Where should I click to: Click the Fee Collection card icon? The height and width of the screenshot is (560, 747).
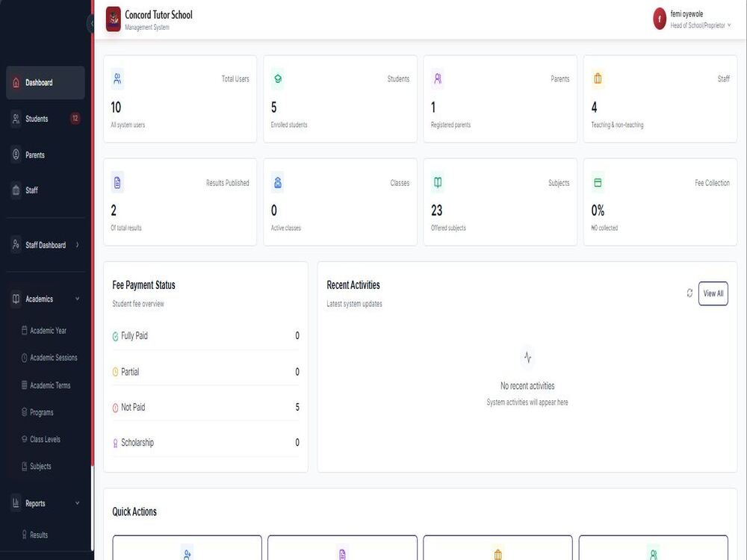(x=598, y=182)
